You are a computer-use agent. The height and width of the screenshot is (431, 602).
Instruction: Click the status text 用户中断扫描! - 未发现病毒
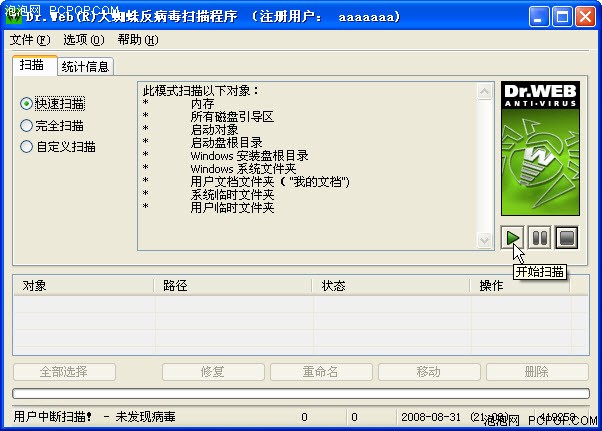click(94, 417)
